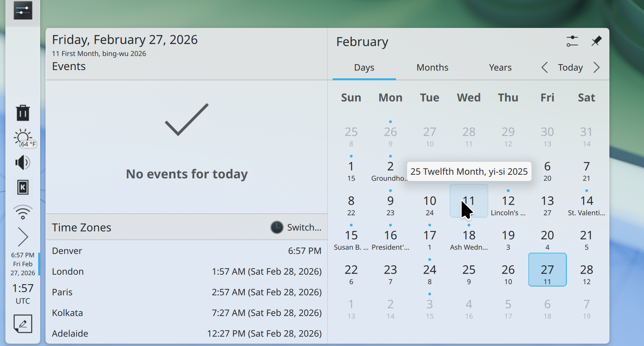
Task: Switch to the Years tab
Action: [x=500, y=68]
